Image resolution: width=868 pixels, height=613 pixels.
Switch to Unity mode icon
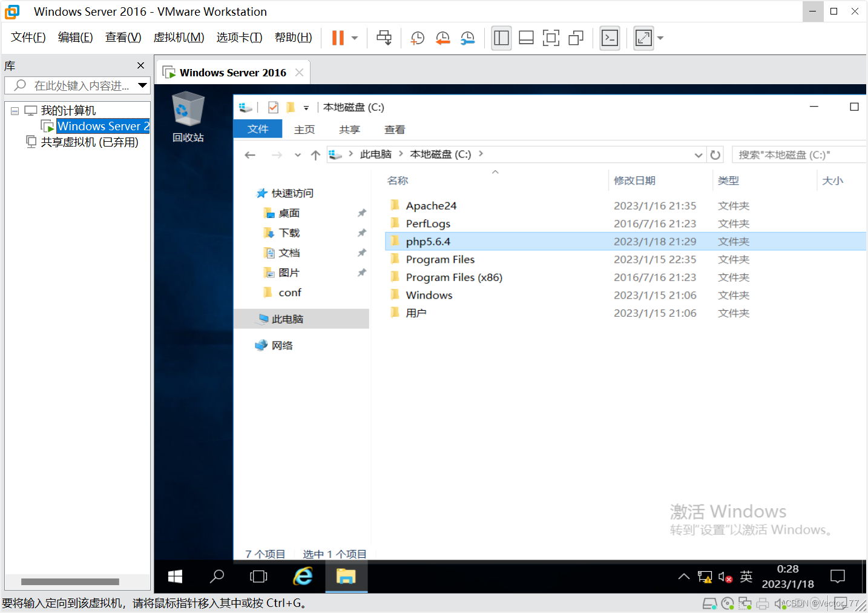point(576,38)
